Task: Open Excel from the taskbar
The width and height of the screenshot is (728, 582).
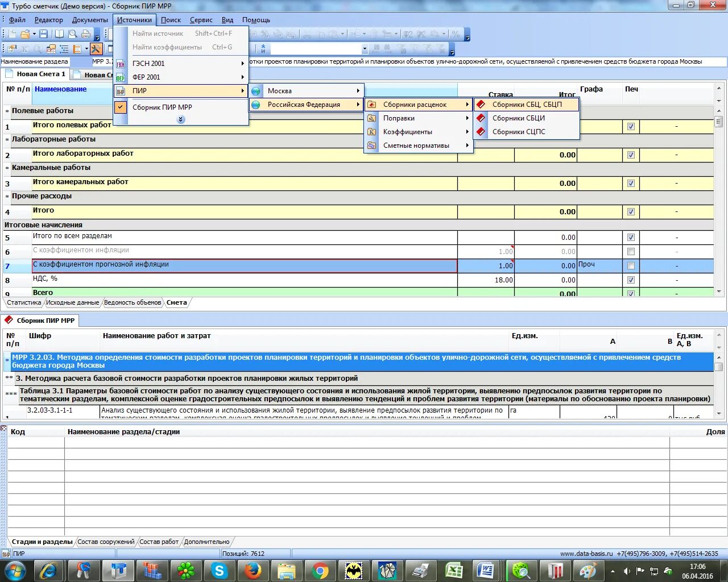Action: pos(454,571)
